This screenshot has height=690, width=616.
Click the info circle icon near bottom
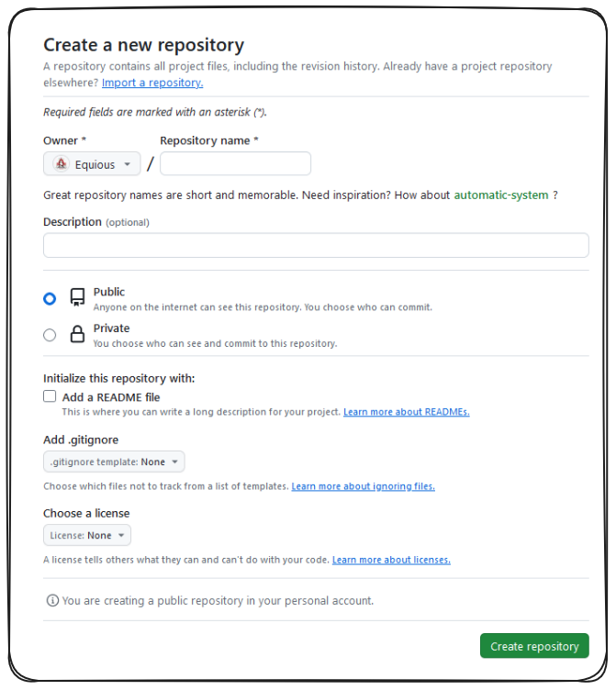coord(52,601)
